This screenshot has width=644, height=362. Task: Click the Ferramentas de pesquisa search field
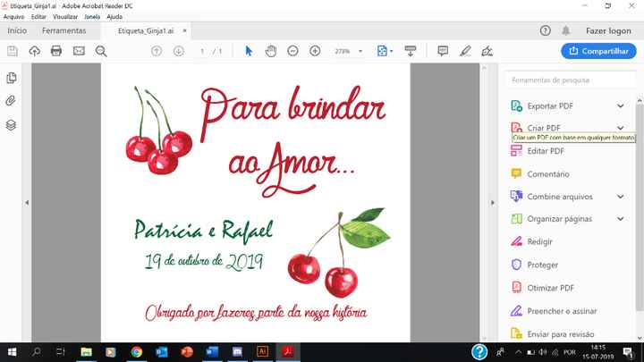pos(568,80)
